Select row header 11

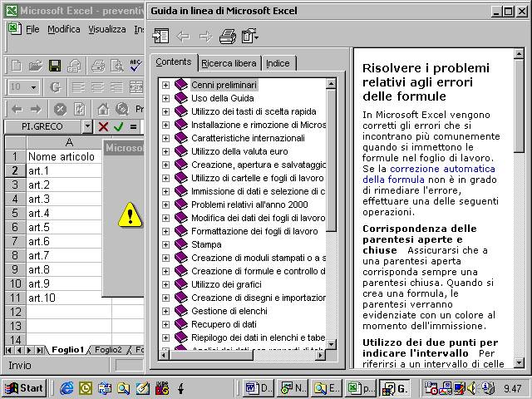[x=15, y=298]
